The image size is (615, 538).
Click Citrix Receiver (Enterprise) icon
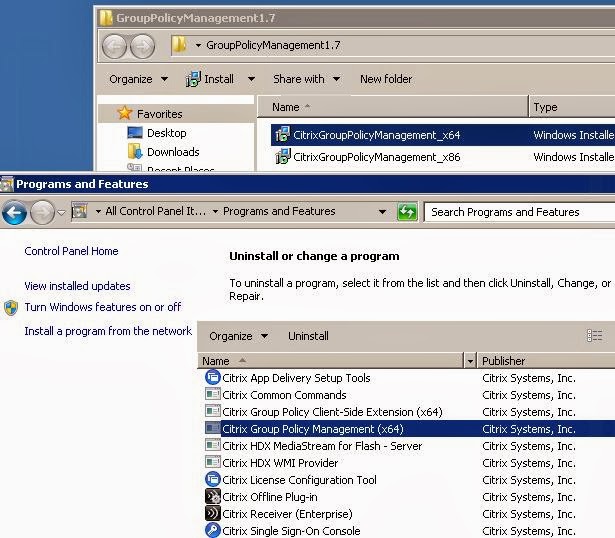pyautogui.click(x=213, y=513)
